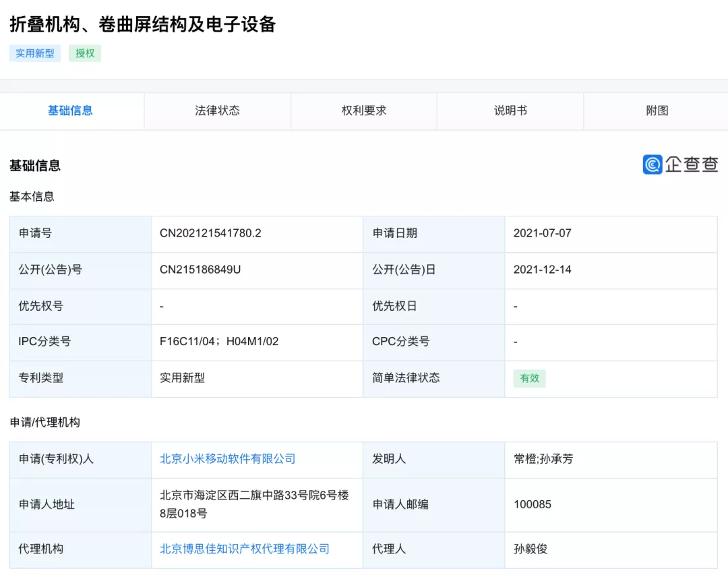Click the 申请号 label cell
The image size is (728, 575).
(x=80, y=233)
